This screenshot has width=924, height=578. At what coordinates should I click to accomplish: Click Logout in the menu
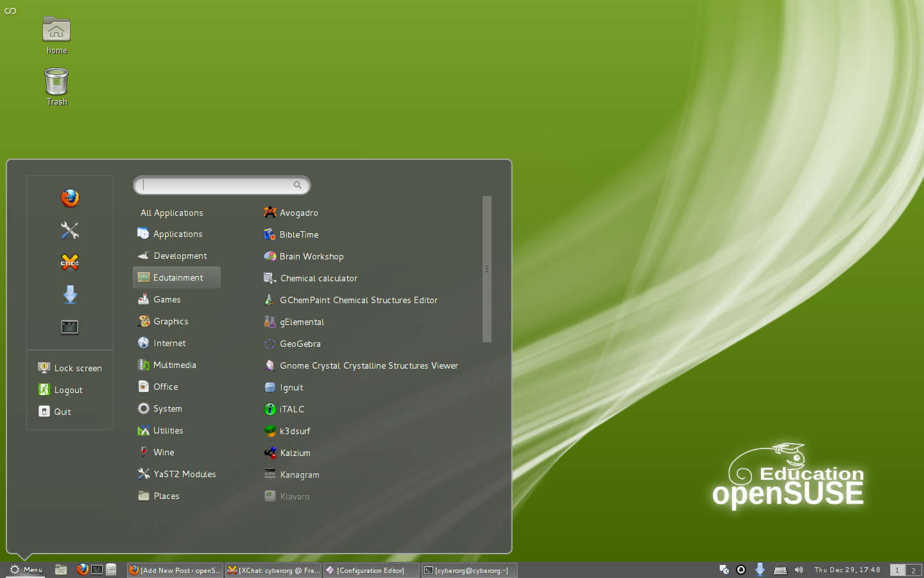pyautogui.click(x=60, y=390)
